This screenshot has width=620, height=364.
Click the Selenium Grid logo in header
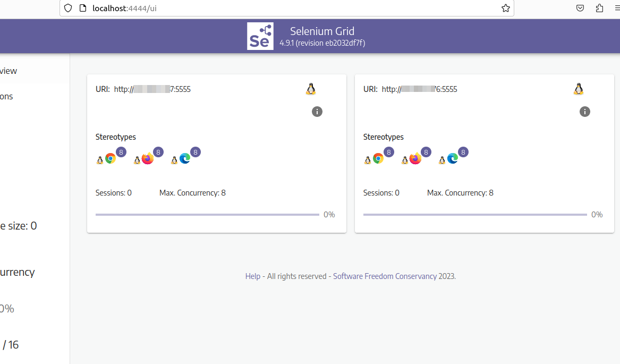point(260,36)
